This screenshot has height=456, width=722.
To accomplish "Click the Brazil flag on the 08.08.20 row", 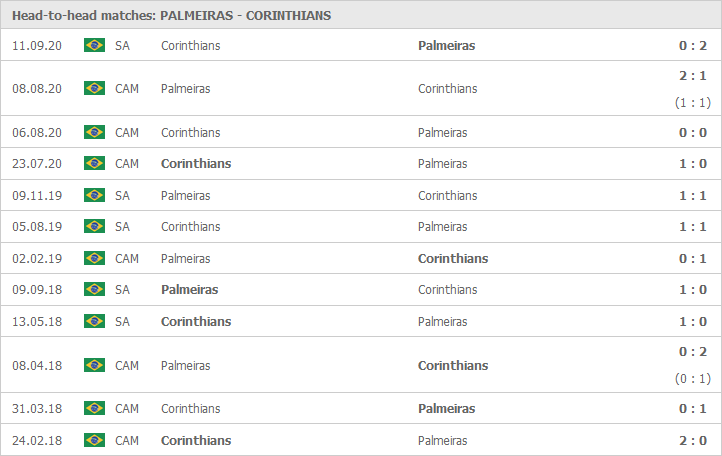I will tap(94, 88).
